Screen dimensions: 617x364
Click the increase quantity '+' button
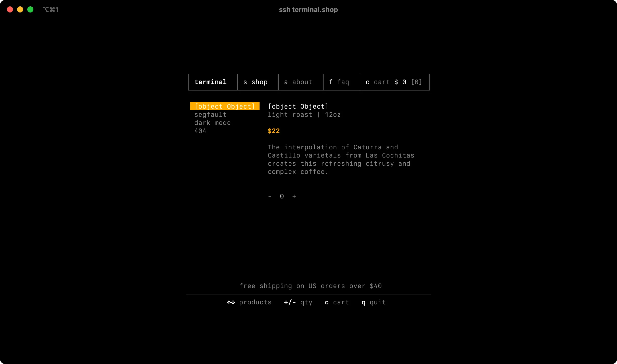pyautogui.click(x=294, y=196)
